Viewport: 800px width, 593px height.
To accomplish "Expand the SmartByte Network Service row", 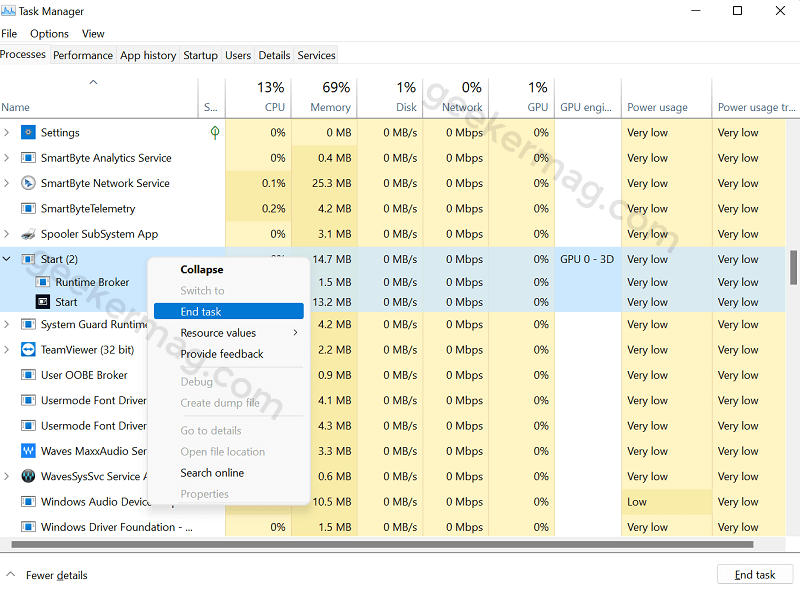I will point(7,183).
